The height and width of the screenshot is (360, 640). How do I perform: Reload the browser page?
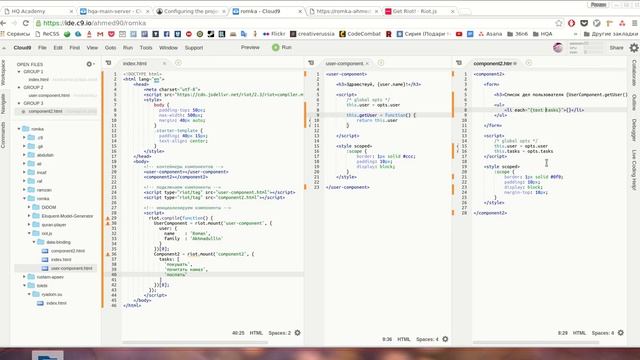click(x=26, y=23)
